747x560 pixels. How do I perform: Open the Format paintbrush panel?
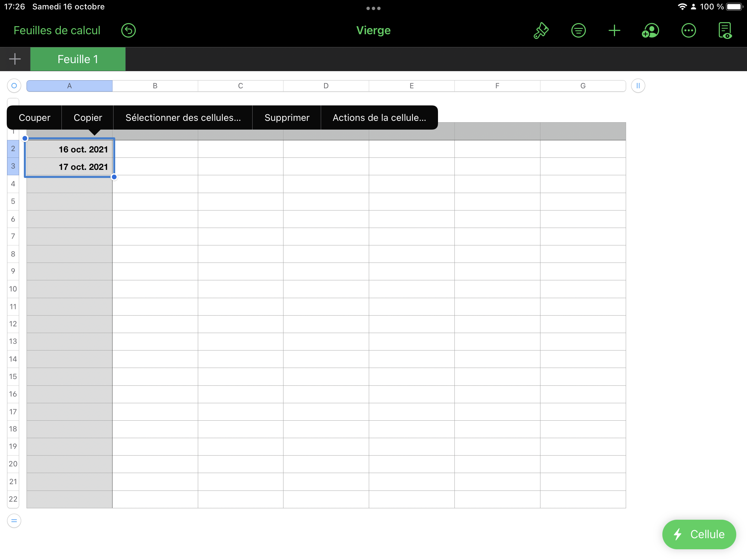541,30
